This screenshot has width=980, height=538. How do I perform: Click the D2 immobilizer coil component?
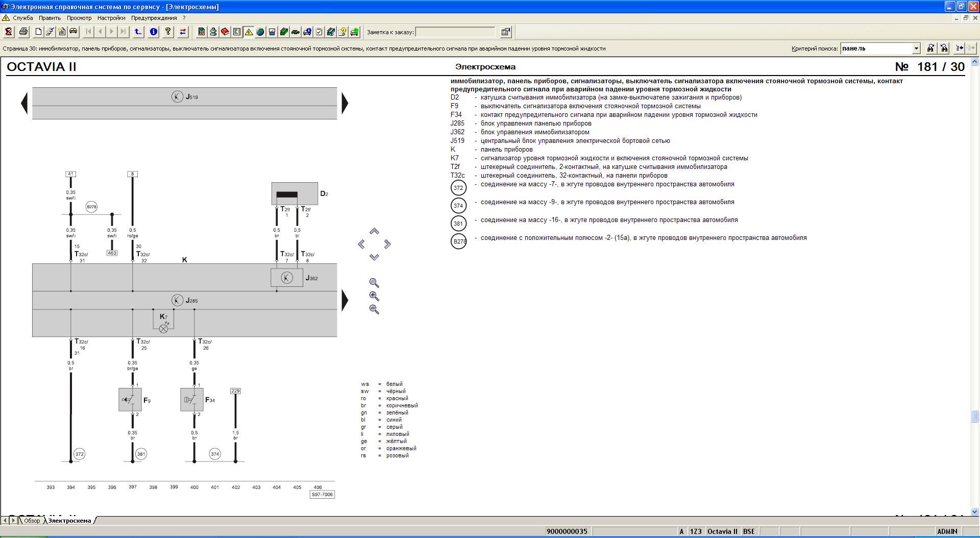[295, 193]
